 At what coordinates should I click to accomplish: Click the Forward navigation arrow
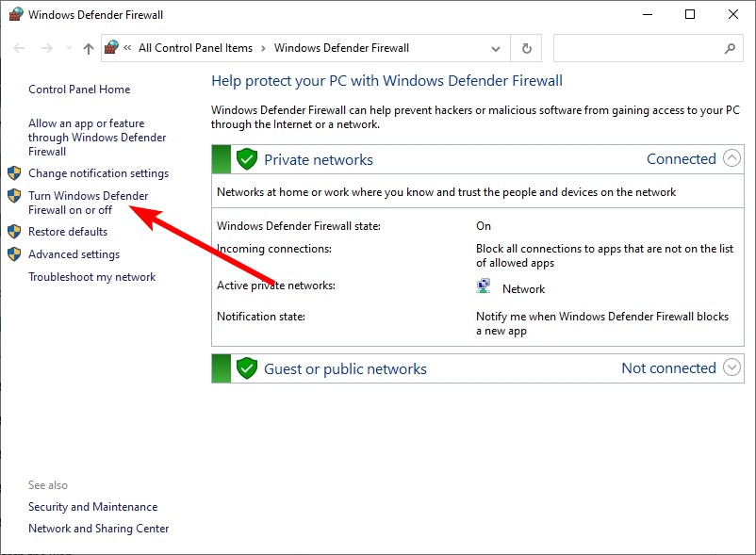47,48
